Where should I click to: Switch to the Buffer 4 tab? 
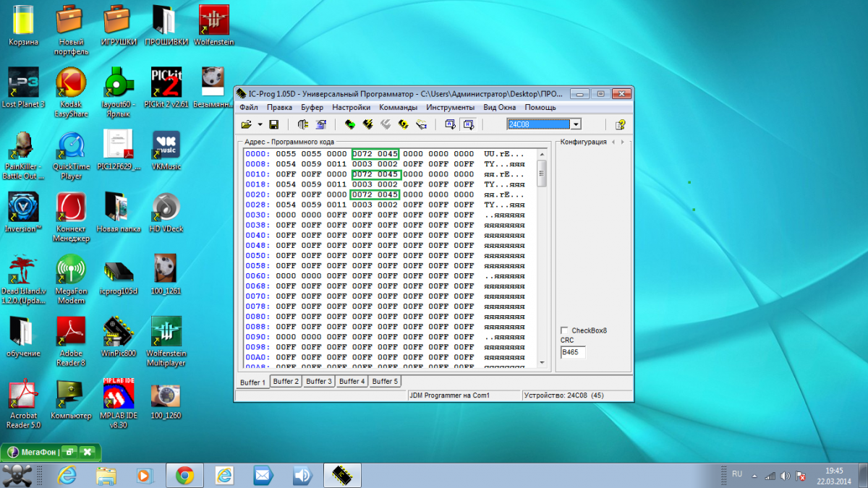coord(352,381)
